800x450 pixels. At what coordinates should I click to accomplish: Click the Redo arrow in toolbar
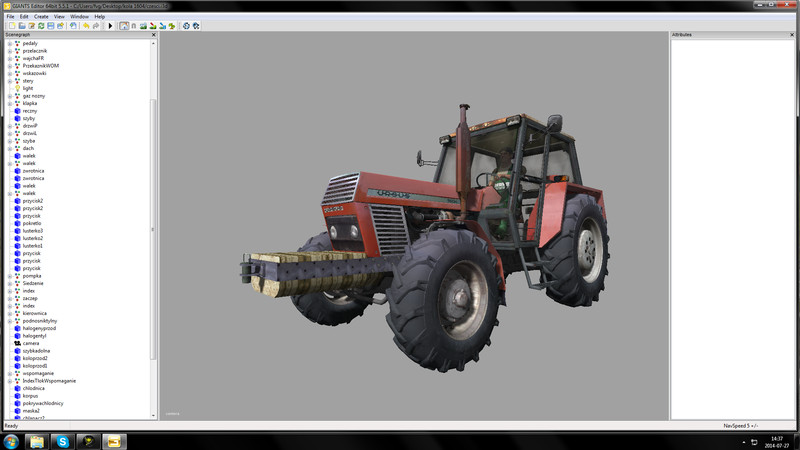[x=95, y=26]
